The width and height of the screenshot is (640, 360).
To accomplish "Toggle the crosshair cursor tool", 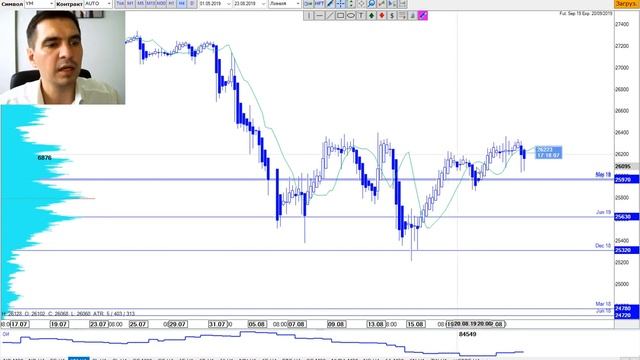I will (x=340, y=4).
